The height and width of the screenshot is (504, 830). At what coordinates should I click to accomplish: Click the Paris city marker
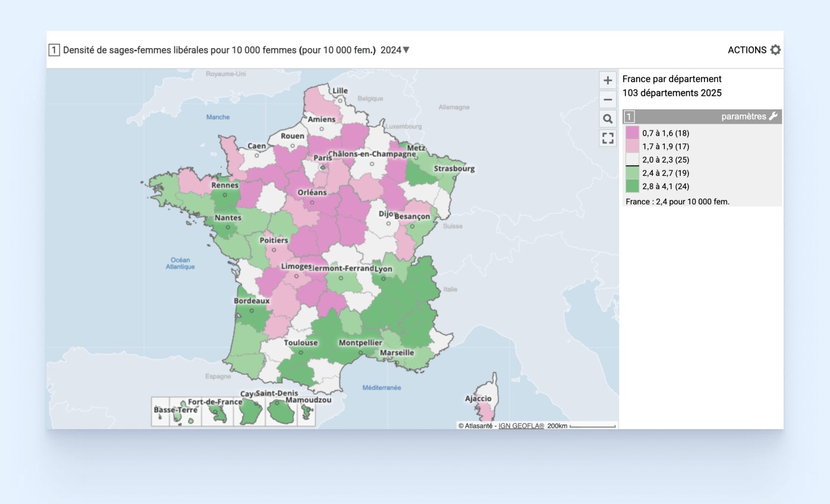point(323,167)
